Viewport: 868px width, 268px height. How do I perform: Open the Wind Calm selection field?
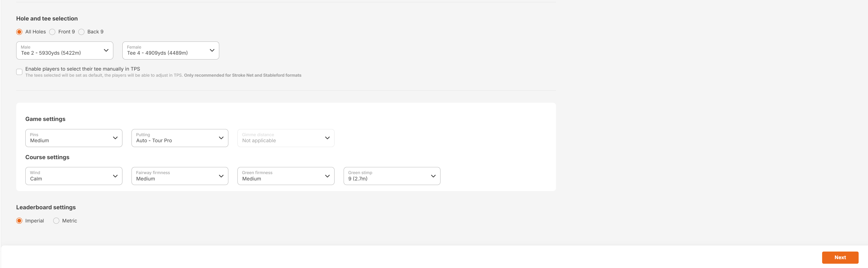coord(74,176)
